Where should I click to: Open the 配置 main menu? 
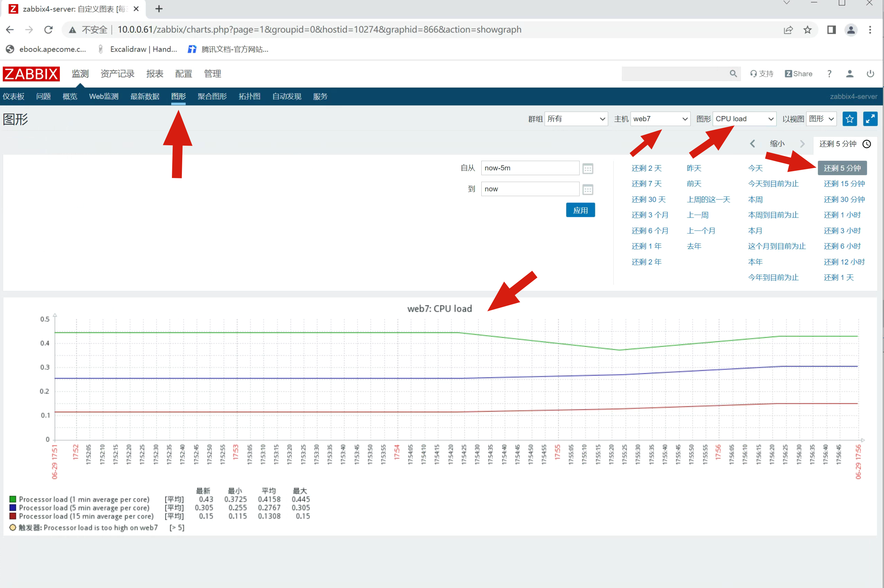184,74
